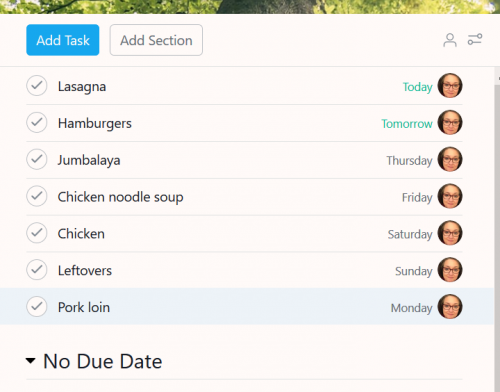Click the vertical scrollbar of the task list
This screenshot has width=500, height=392.
click(497, 229)
